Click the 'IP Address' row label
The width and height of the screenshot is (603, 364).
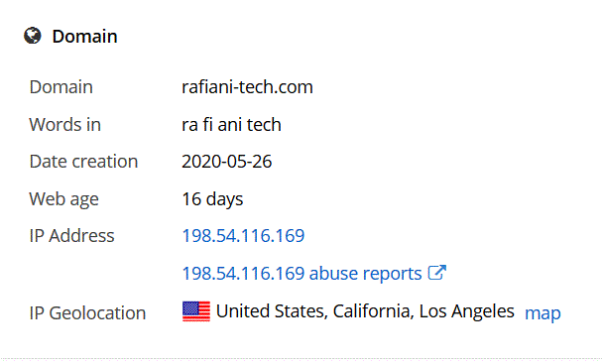pos(71,235)
